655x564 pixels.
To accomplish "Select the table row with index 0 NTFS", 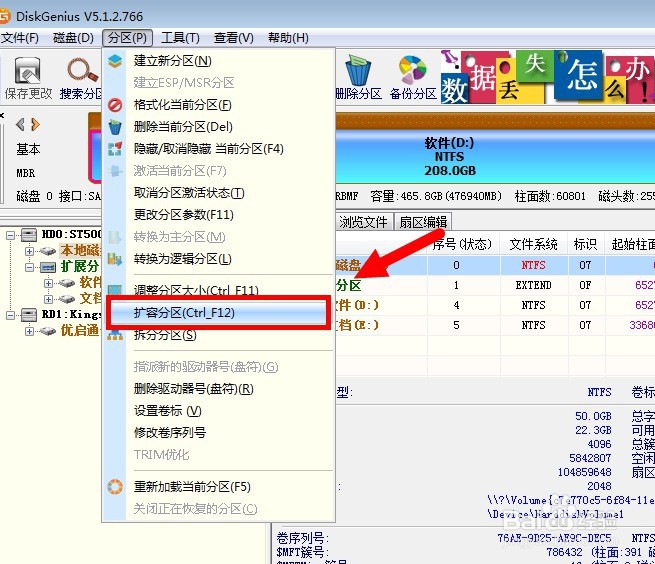I will (x=495, y=265).
